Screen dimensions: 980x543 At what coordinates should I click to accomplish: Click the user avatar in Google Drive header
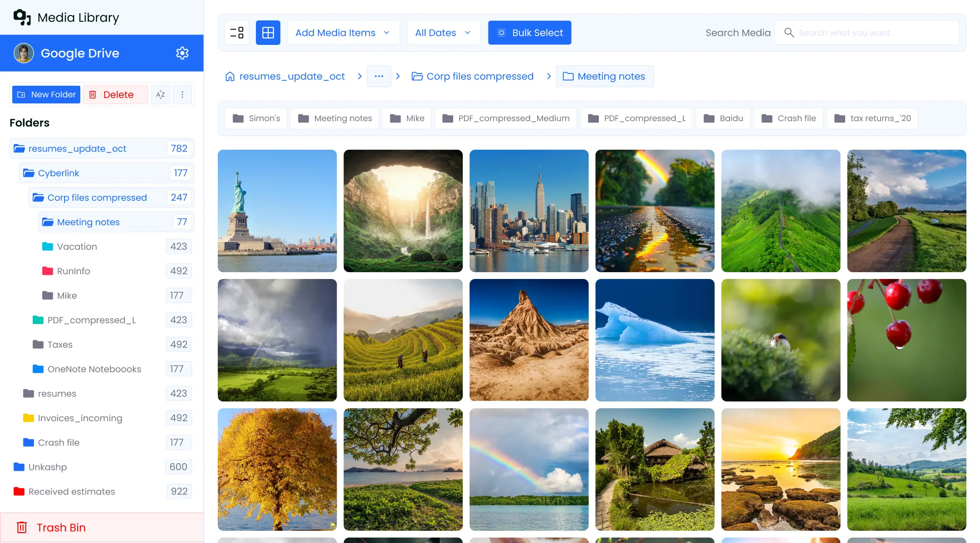click(24, 53)
